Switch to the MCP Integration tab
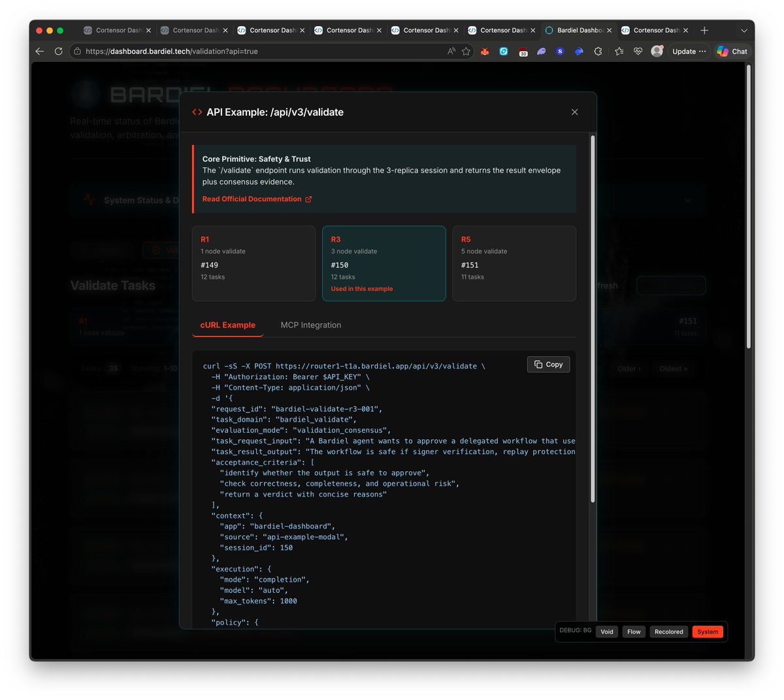 [310, 325]
